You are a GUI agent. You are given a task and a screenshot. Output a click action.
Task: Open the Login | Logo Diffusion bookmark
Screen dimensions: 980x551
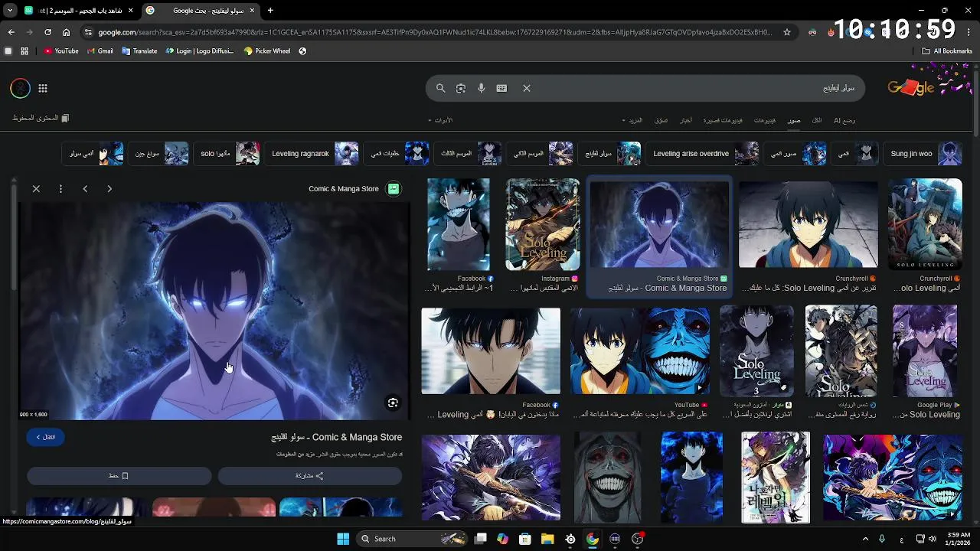200,51
